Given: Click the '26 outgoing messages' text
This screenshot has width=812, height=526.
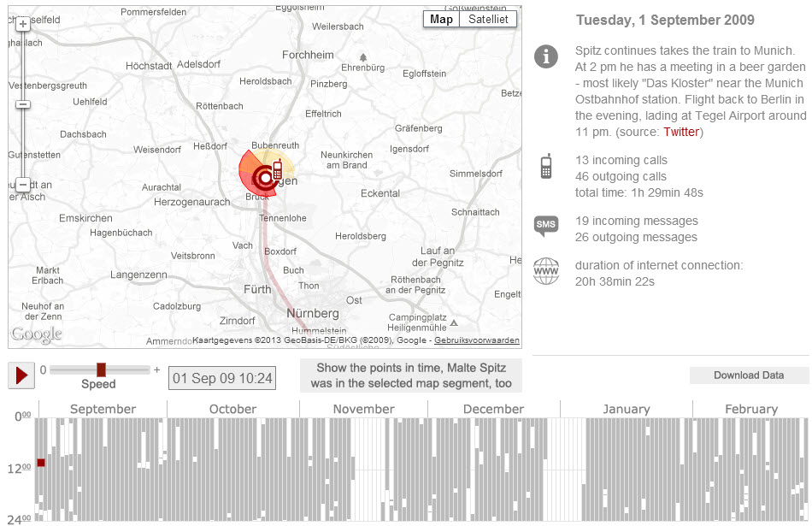Looking at the screenshot, I should [x=636, y=237].
